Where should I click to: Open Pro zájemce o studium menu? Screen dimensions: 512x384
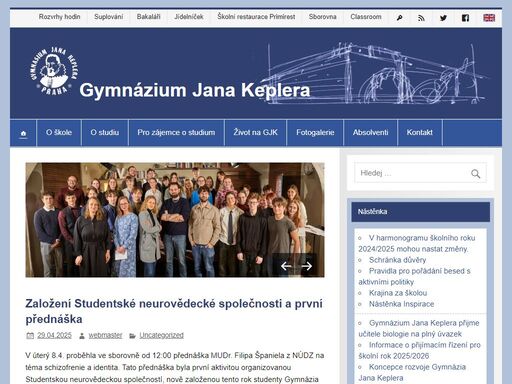click(176, 133)
